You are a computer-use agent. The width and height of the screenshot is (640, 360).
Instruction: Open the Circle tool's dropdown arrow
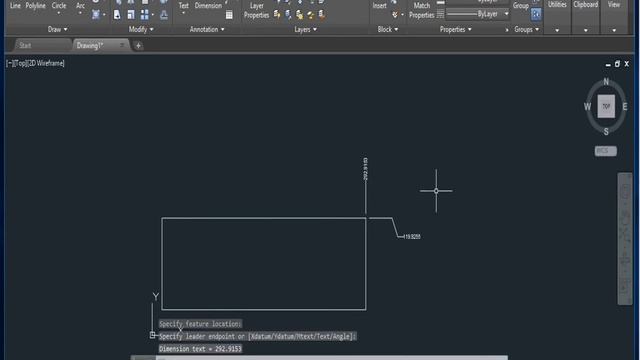[59, 13]
